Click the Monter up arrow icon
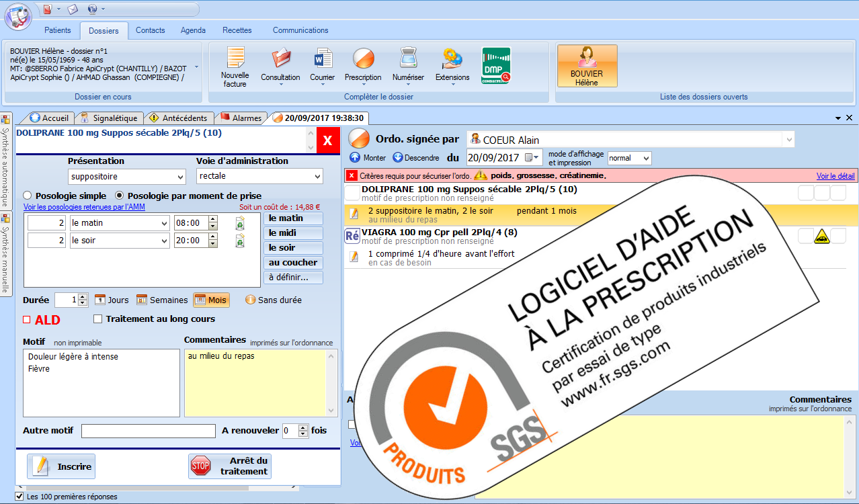The height and width of the screenshot is (504, 859). tap(355, 158)
